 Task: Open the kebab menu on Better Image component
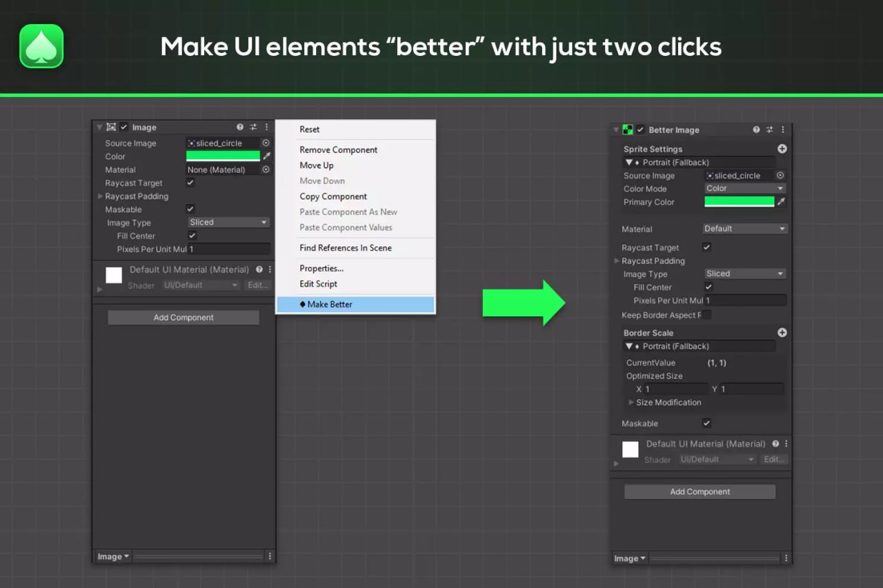[783, 130]
